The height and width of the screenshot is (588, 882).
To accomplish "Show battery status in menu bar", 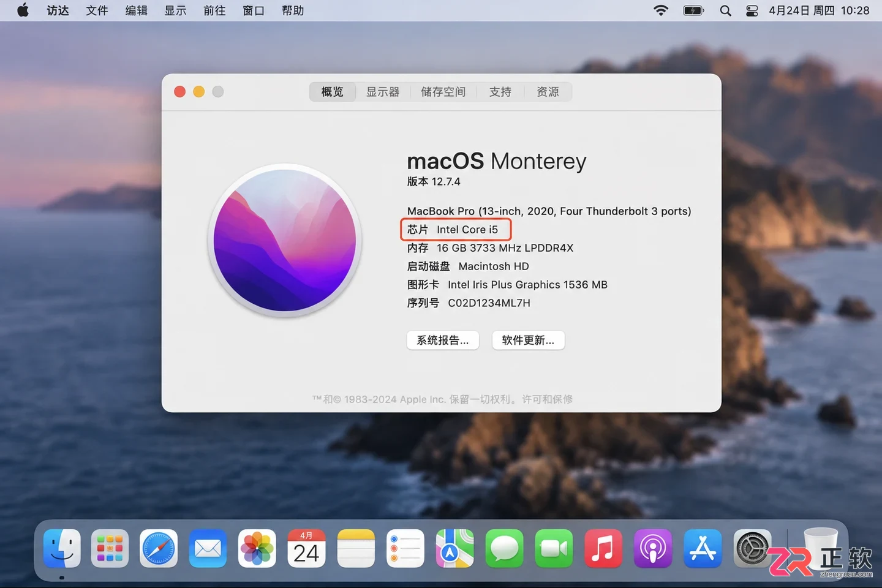I will pyautogui.click(x=694, y=10).
